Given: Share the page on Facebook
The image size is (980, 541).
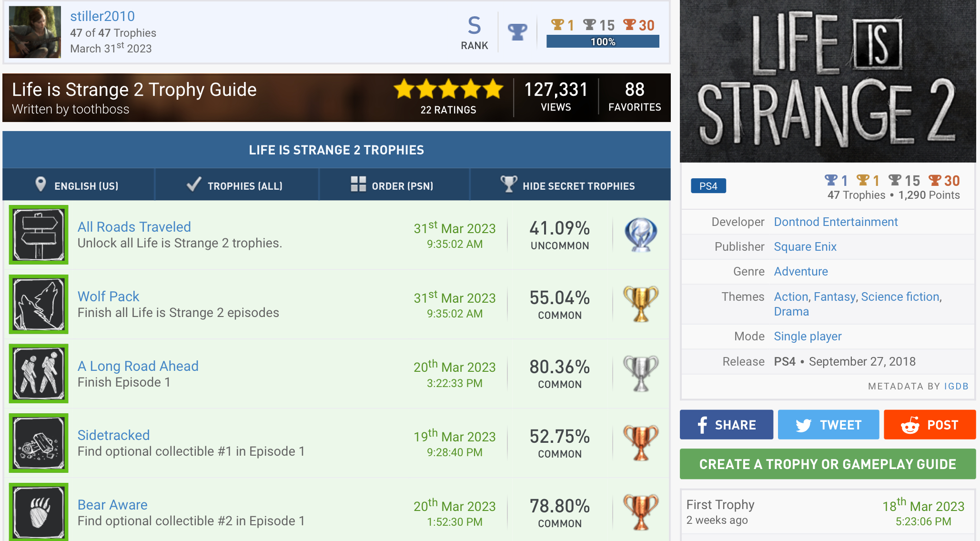Looking at the screenshot, I should (726, 425).
